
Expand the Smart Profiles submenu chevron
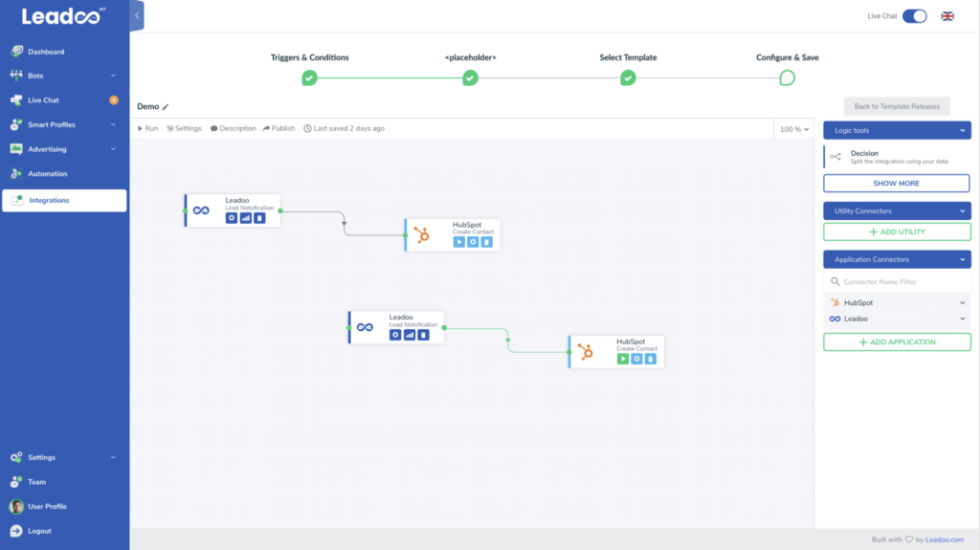(x=113, y=124)
